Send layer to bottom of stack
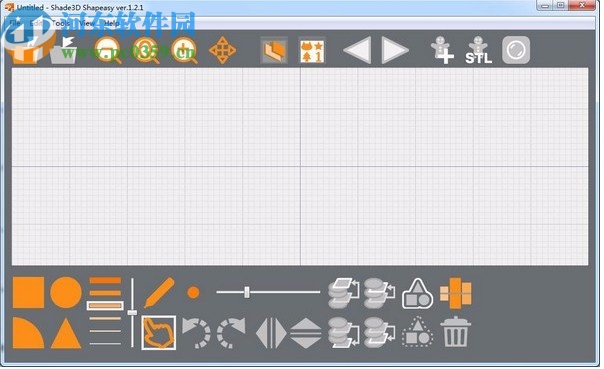The height and width of the screenshot is (369, 604). click(344, 333)
